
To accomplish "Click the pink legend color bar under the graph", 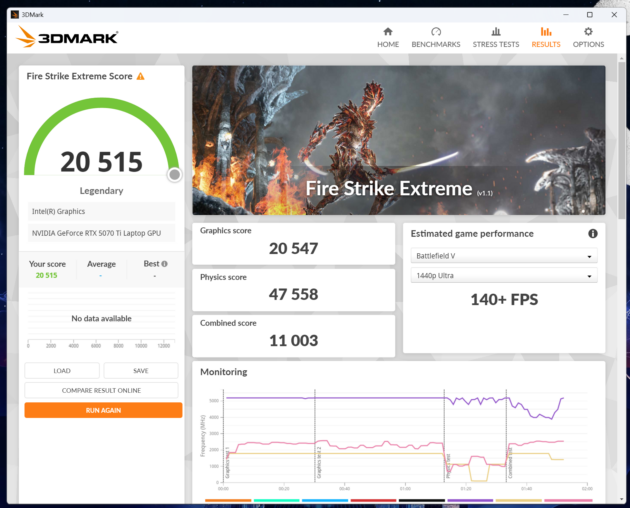I will click(x=568, y=500).
